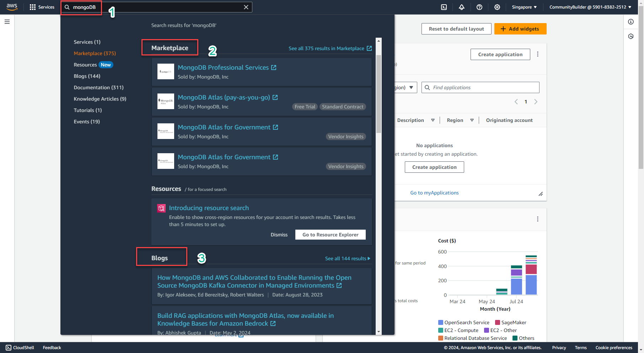Click the Add widgets button
The image size is (644, 353).
pyautogui.click(x=520, y=29)
